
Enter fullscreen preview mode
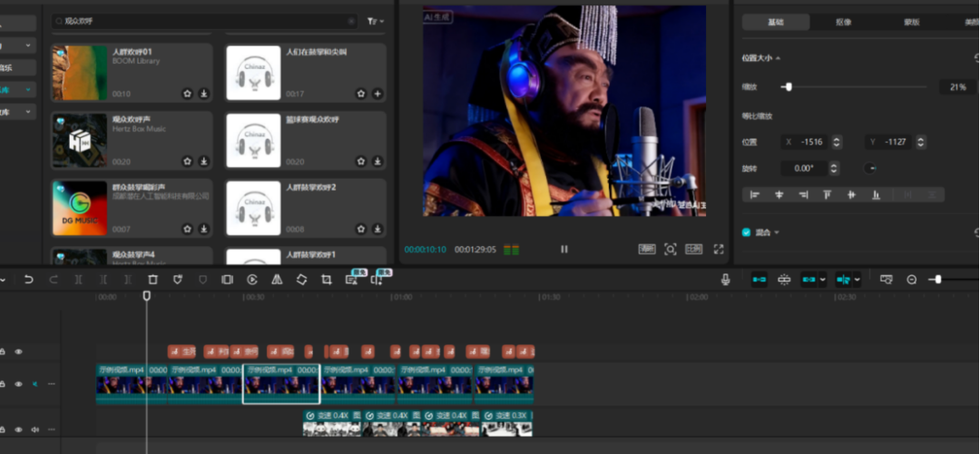click(719, 249)
